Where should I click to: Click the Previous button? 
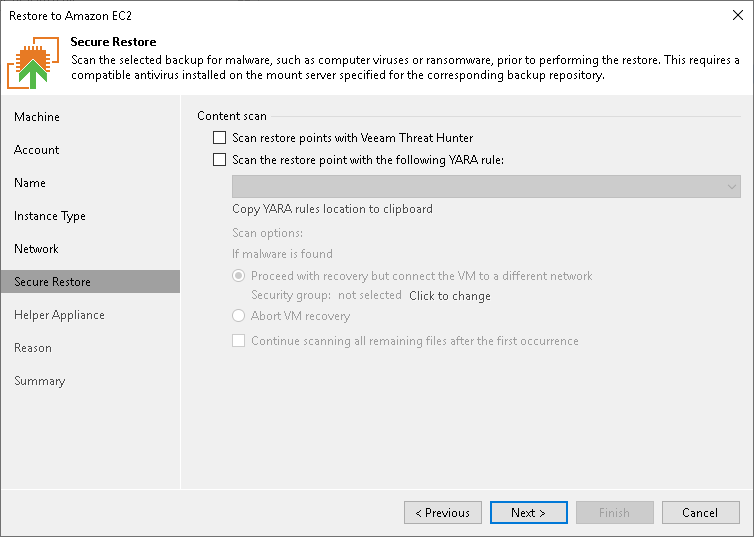click(443, 512)
